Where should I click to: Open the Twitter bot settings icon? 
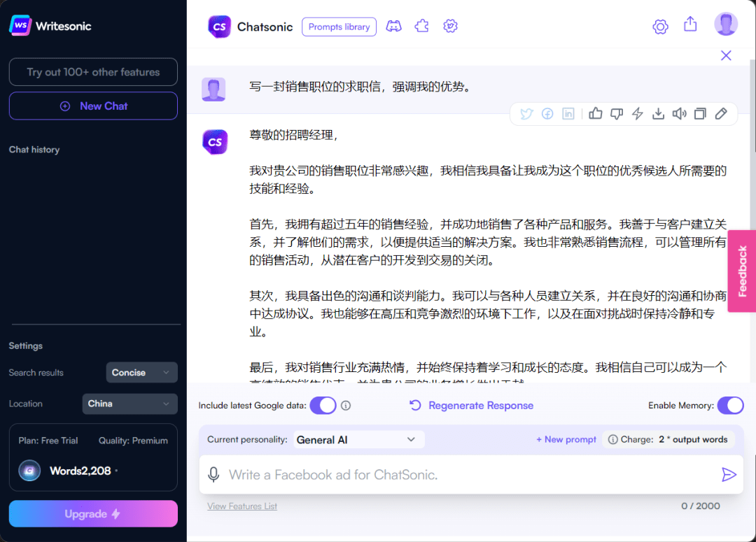tap(450, 26)
